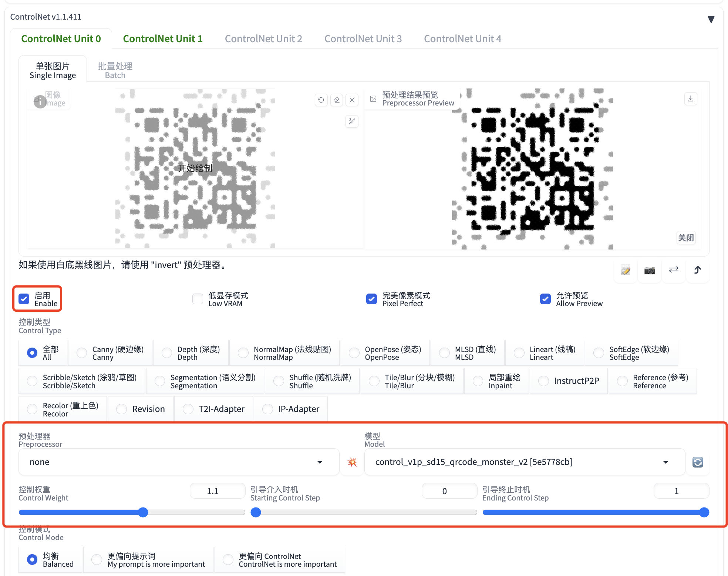Select the Segmentation control type
The width and height of the screenshot is (728, 576).
point(205,381)
